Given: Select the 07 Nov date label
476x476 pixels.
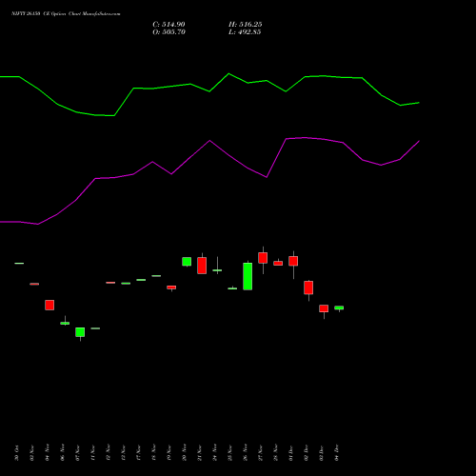Looking at the screenshot, I should tap(78, 453).
